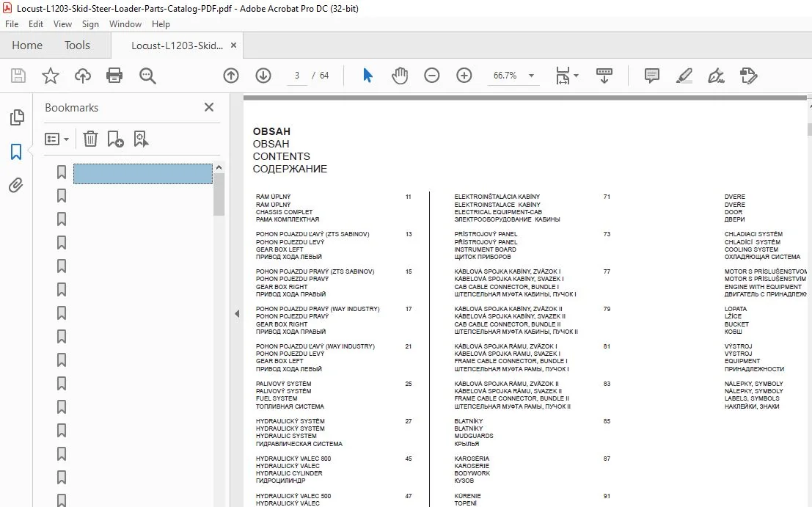
Task: Click 'MUDGUARDS' contents entry
Action: click(474, 436)
